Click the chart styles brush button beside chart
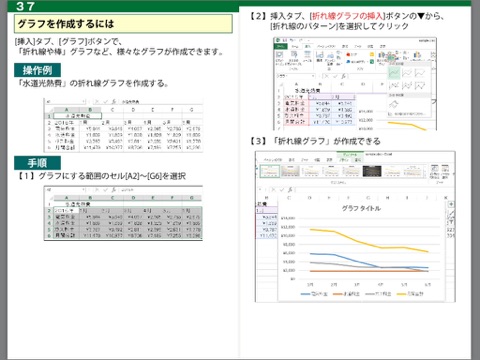This screenshot has width=480, height=360. pos(451,213)
